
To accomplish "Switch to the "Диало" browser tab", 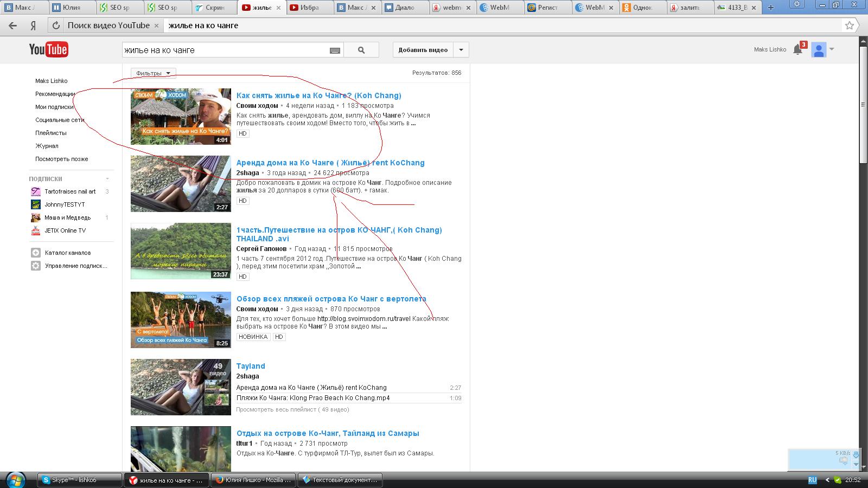I will click(405, 8).
